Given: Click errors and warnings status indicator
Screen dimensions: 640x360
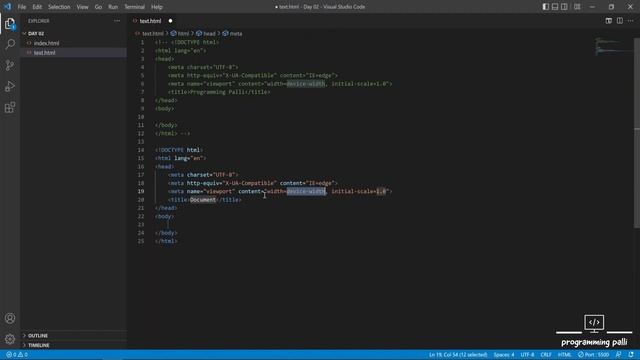Looking at the screenshot, I should click(17, 355).
